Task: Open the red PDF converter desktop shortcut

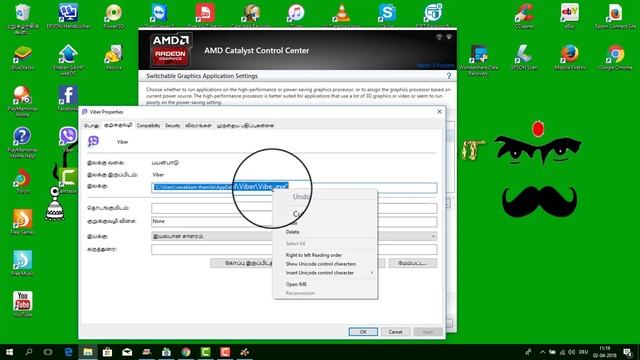Action: pos(205,16)
